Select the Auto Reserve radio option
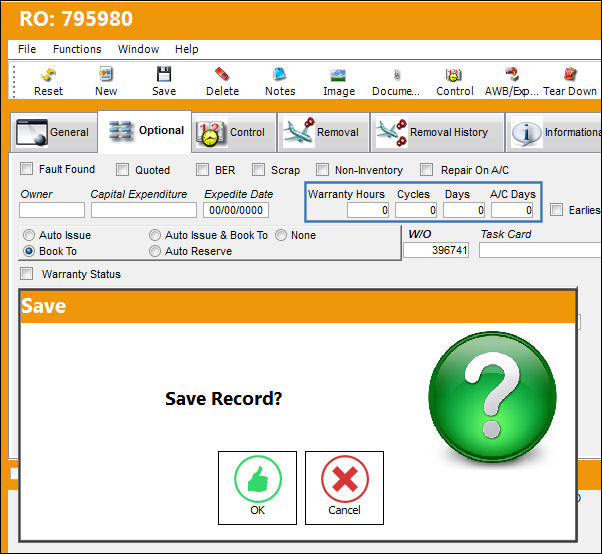The height and width of the screenshot is (554, 602). point(155,251)
